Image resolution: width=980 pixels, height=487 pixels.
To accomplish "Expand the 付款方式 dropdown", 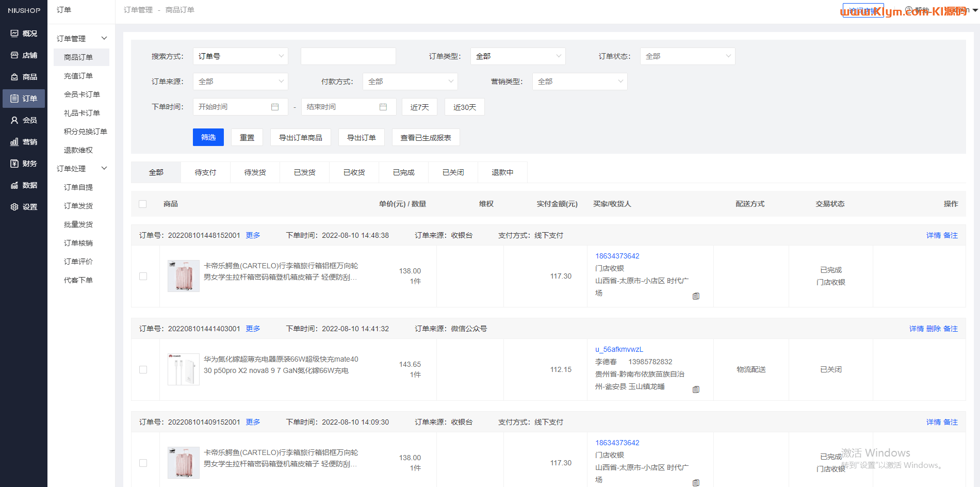I will (410, 82).
